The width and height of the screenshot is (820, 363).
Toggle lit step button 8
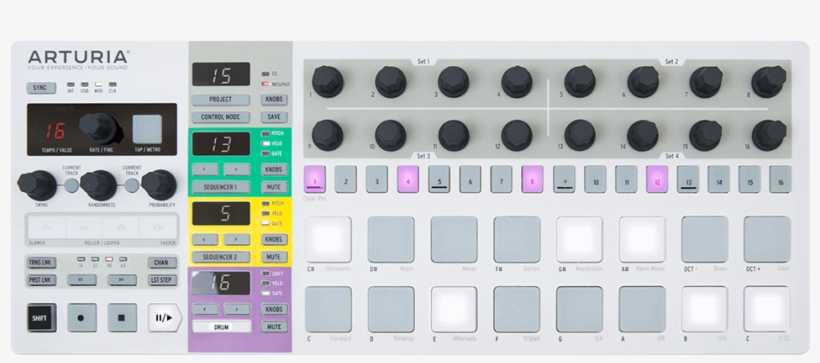coord(532,179)
